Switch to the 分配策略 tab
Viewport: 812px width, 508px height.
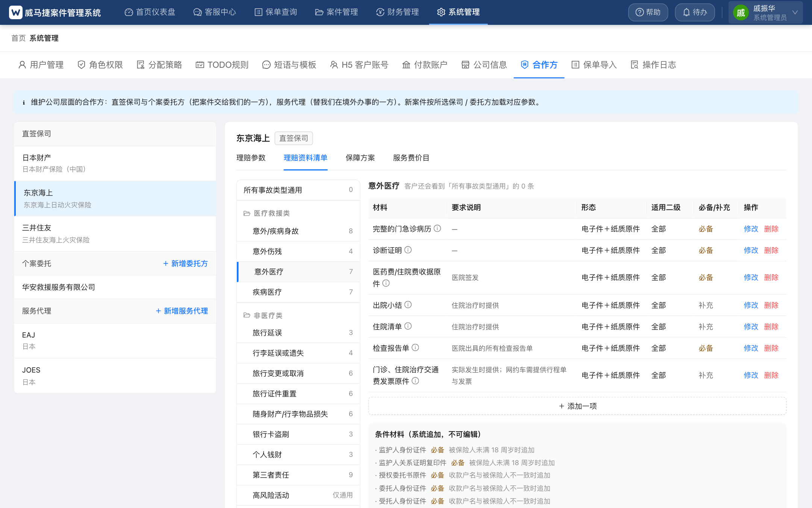pyautogui.click(x=159, y=65)
